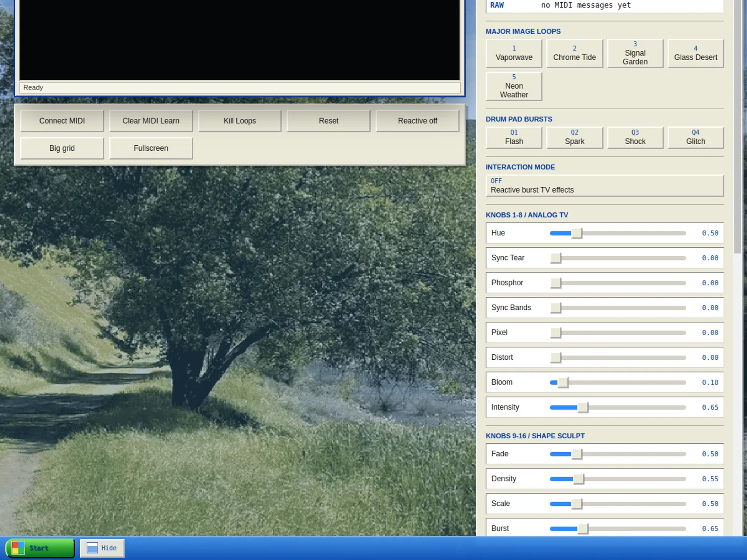This screenshot has width=747, height=560.
Task: Set the Pixel slider
Action: (x=618, y=333)
